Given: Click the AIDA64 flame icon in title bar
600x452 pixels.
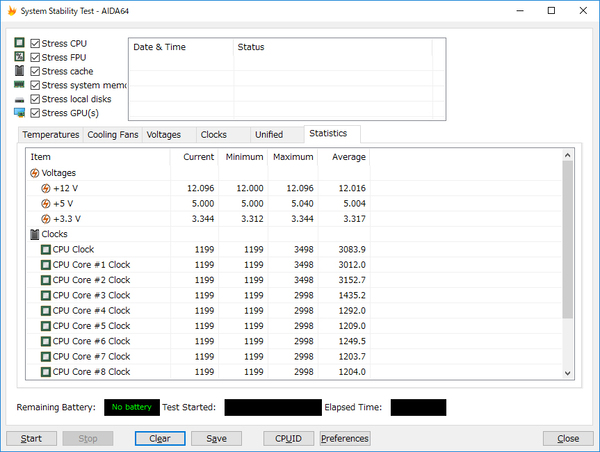Looking at the screenshot, I should tap(12, 11).
